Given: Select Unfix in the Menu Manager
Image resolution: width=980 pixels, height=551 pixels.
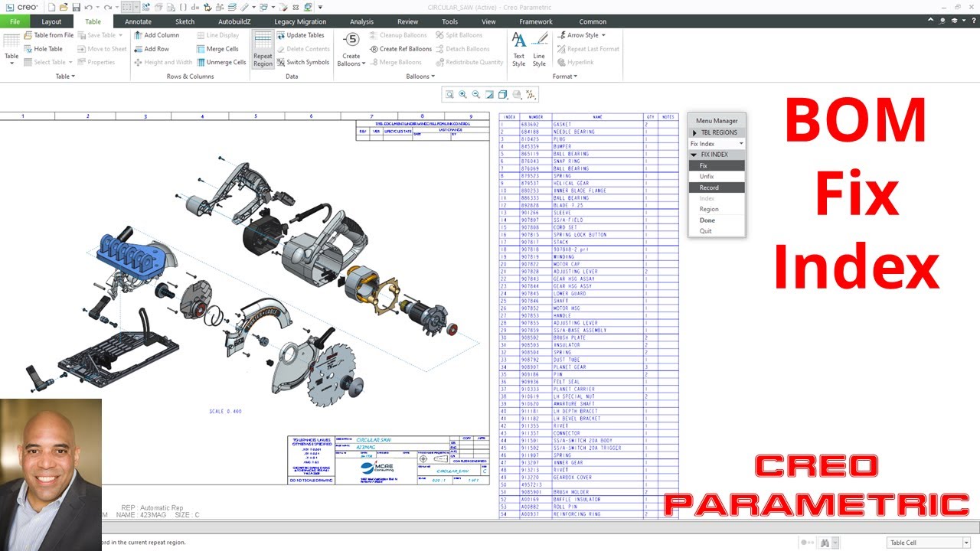Looking at the screenshot, I should (x=717, y=177).
